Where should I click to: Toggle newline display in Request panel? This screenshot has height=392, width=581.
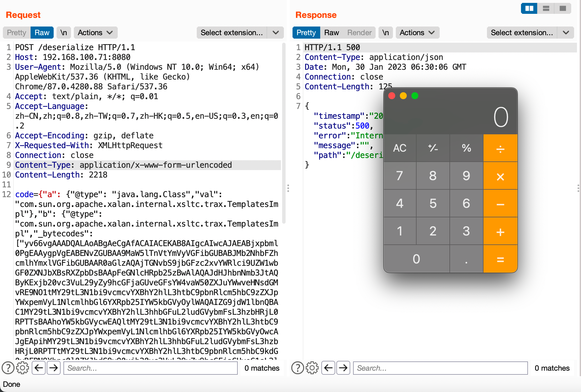64,33
